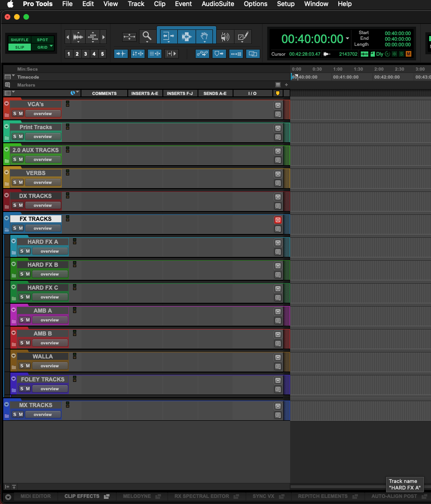Switch to CLIP EFFECTS tab

point(81,497)
